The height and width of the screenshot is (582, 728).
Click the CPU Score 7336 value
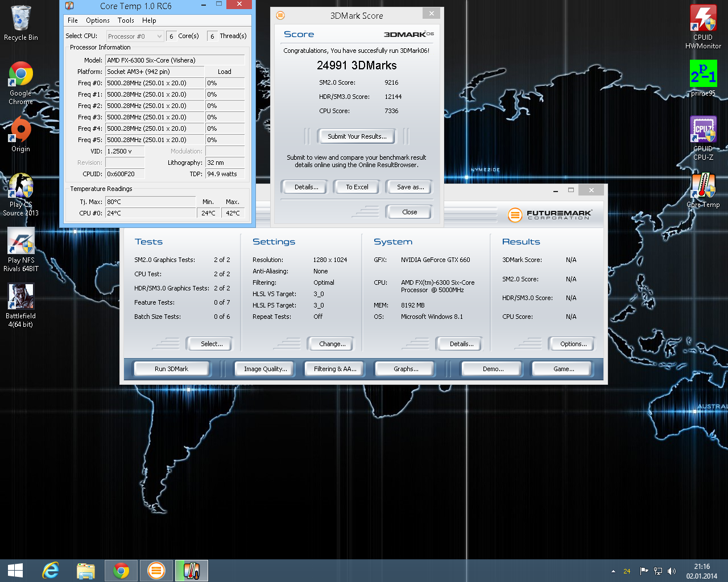click(391, 111)
